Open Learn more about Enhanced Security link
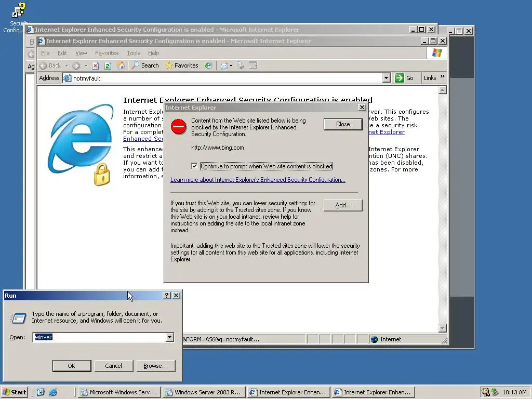The image size is (532, 399). [258, 180]
